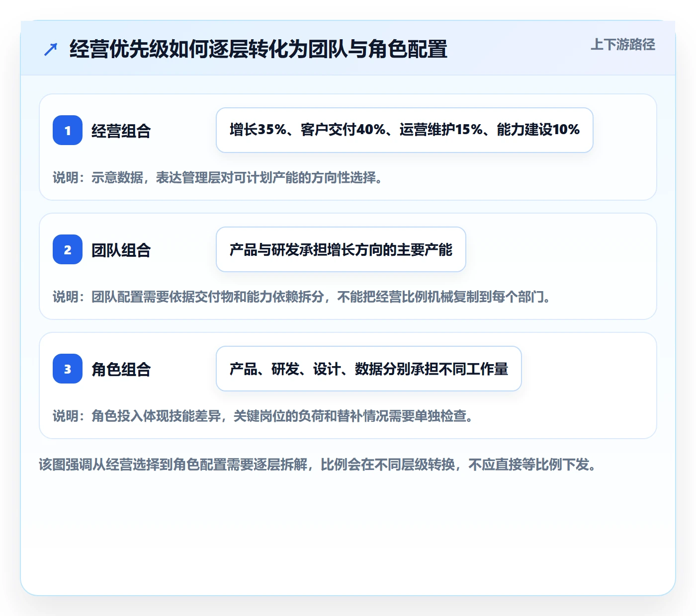The width and height of the screenshot is (696, 616).
Task: Click the summary line starting with 该图强调
Action: pos(318,464)
